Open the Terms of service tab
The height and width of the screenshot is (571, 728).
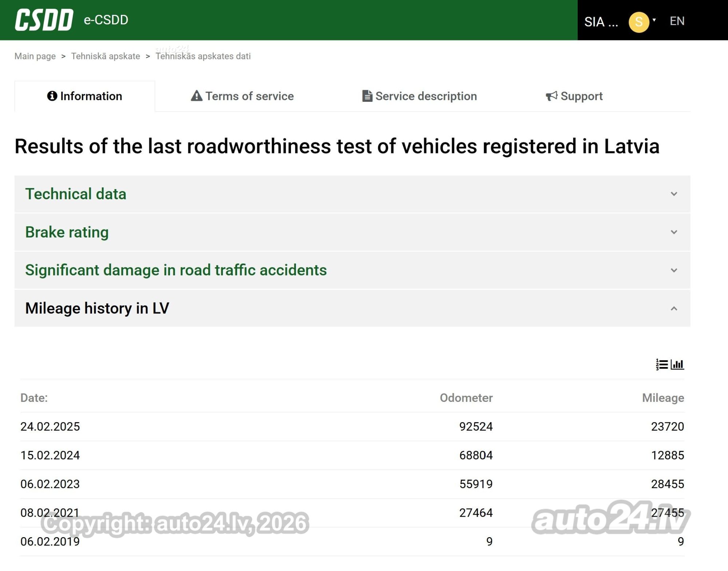(242, 96)
